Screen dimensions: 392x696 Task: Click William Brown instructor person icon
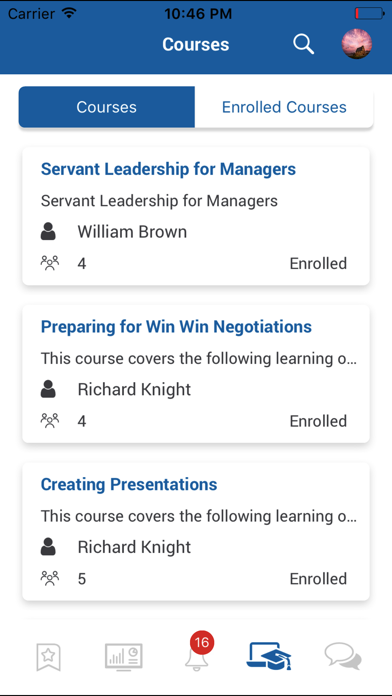pos(48,232)
